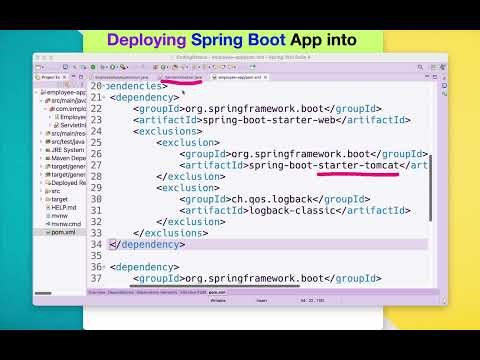
Task: Maximize the editor area
Action: tap(435, 77)
